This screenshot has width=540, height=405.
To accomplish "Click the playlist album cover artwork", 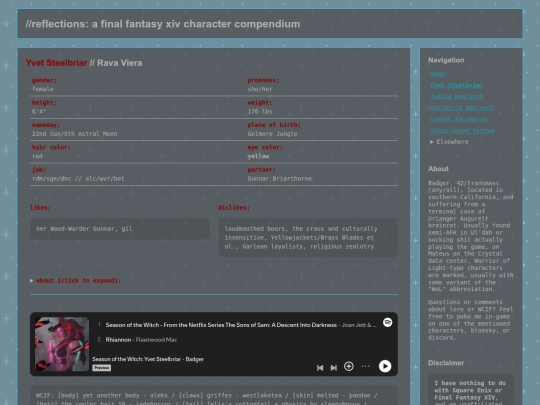I will pos(62,344).
